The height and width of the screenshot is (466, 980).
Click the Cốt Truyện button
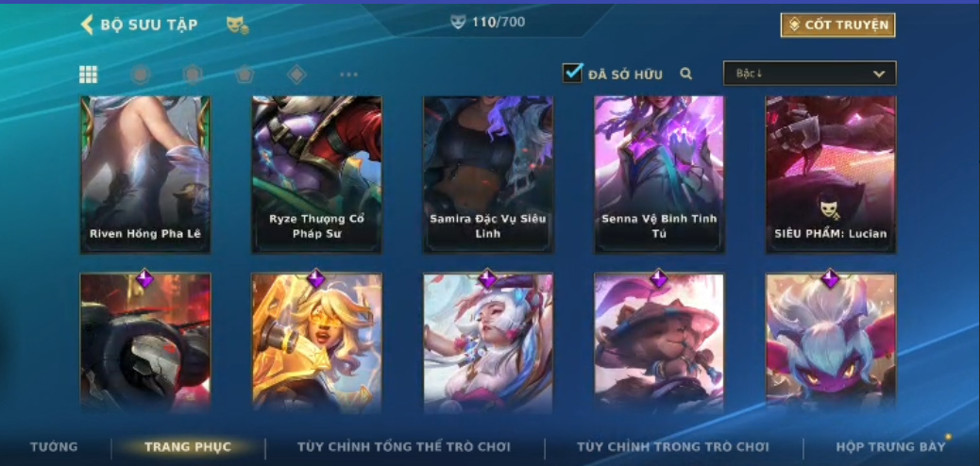point(838,25)
